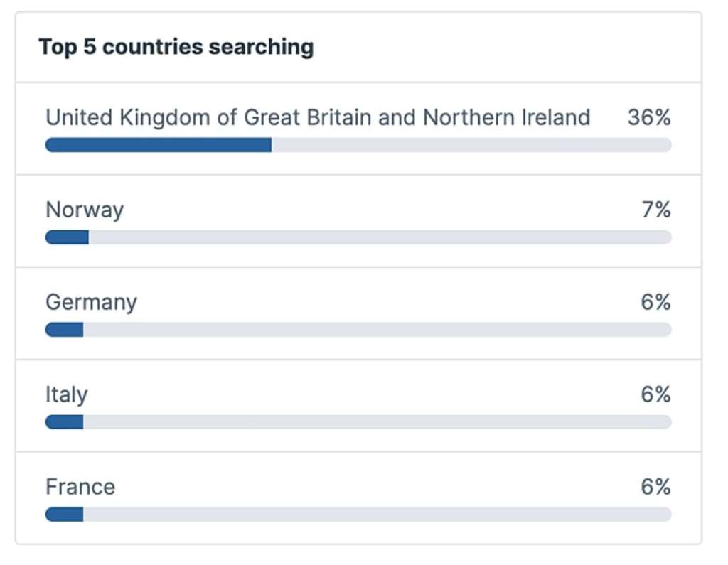Click the Norway country label
Screen dimensions: 728x565
coord(85,210)
